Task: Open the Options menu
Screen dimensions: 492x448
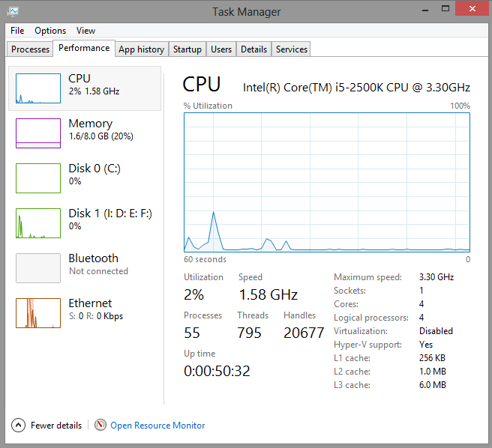Action: 50,31
